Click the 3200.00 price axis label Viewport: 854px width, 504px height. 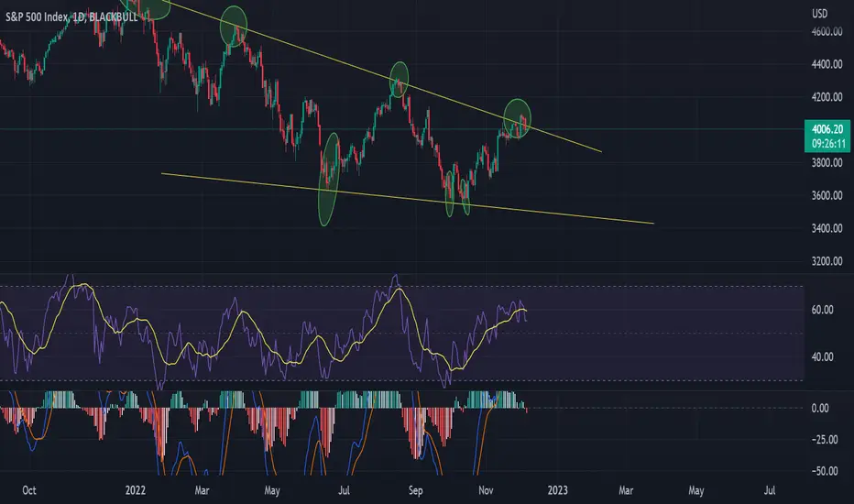click(x=827, y=261)
